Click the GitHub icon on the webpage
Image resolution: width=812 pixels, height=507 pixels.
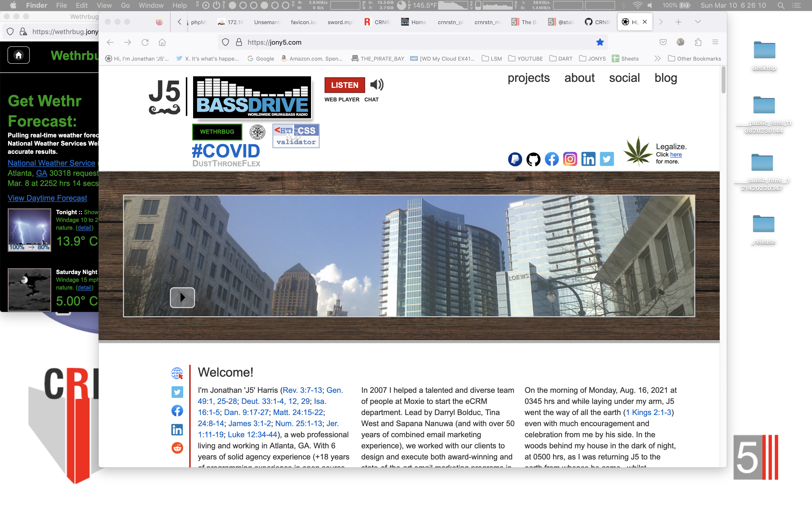[533, 159]
